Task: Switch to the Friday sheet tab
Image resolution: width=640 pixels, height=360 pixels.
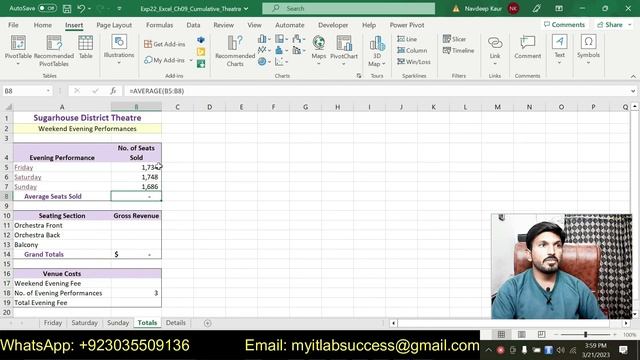Action: coord(53,323)
